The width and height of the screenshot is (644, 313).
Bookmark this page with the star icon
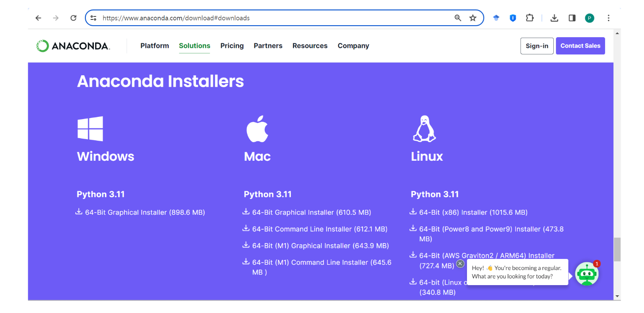click(473, 18)
